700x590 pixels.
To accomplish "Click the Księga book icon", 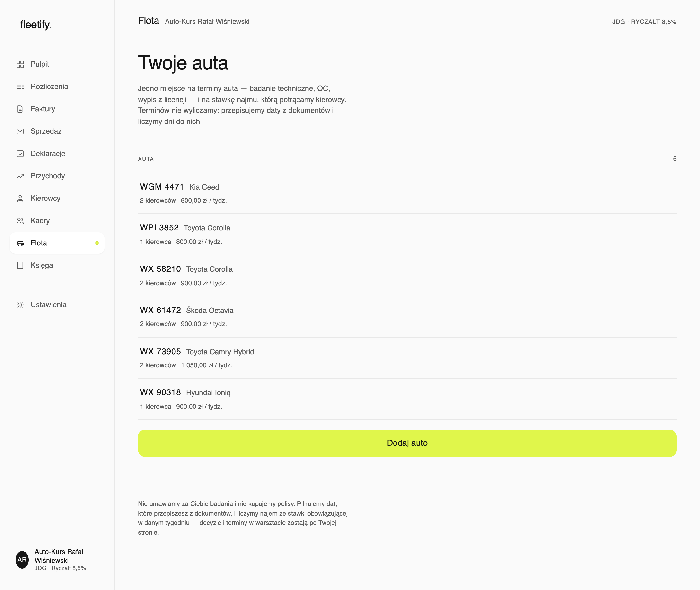I will click(x=20, y=265).
